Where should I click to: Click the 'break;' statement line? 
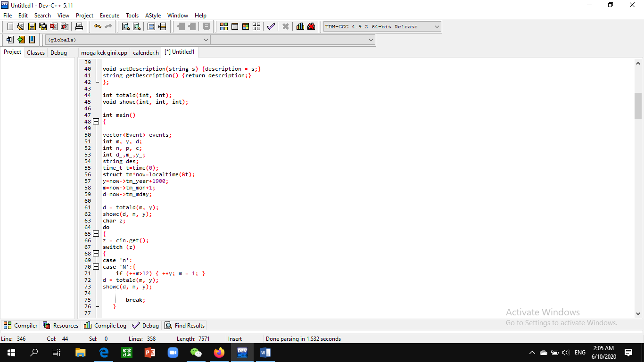tap(136, 300)
